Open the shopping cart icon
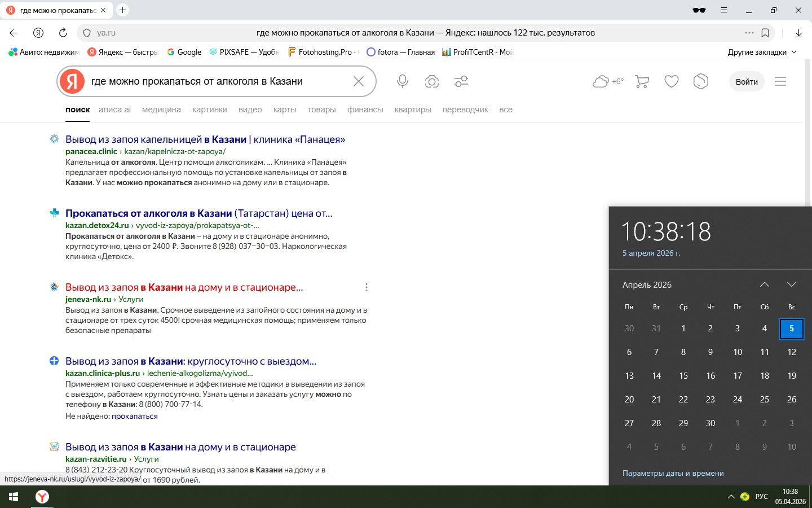This screenshot has height=508, width=812. 642,81
